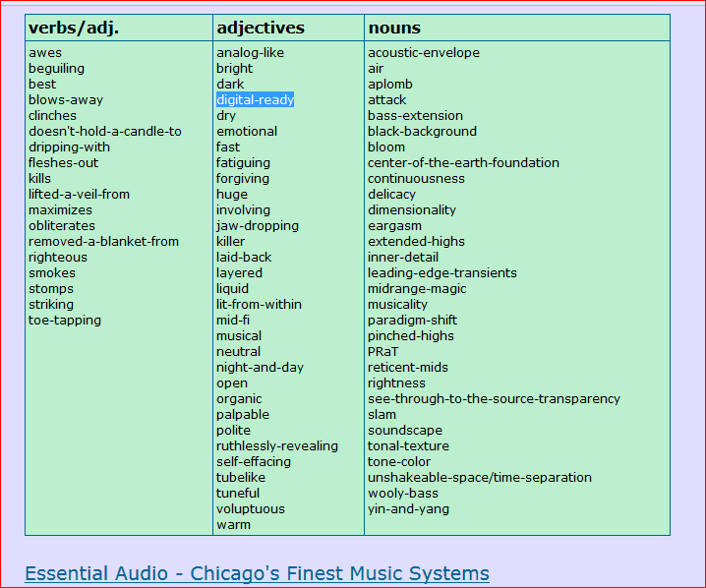Click the word 'midrange-magic'
Image resolution: width=706 pixels, height=588 pixels.
tap(417, 289)
